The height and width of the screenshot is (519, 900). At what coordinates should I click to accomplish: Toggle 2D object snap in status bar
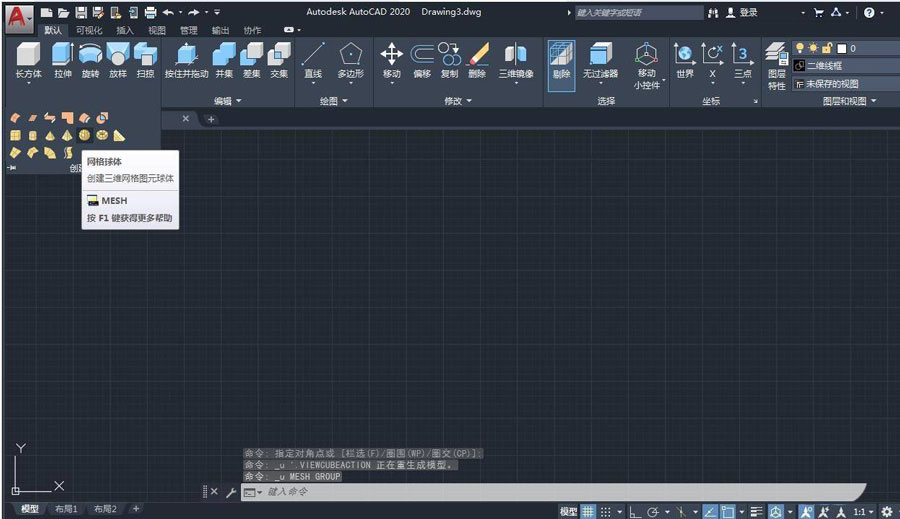[x=728, y=512]
